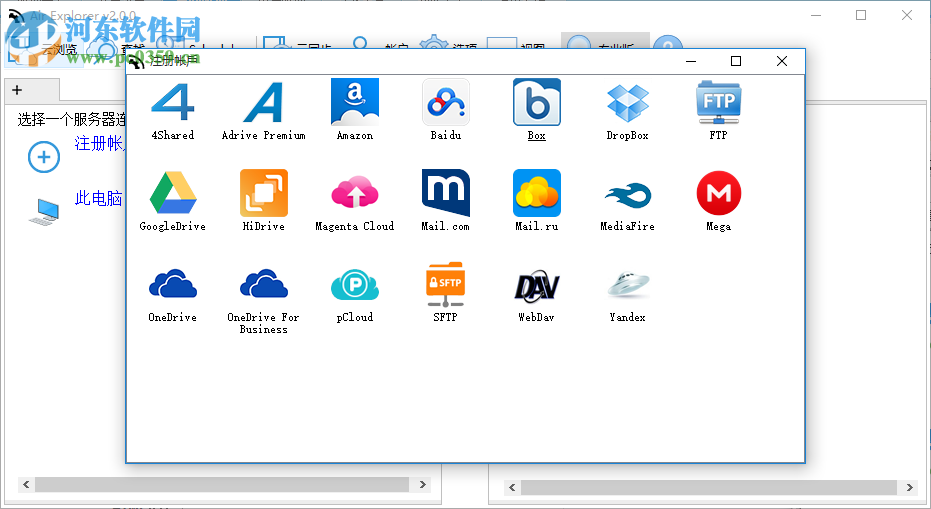Select the 4Shared cloud service icon

pyautogui.click(x=173, y=102)
